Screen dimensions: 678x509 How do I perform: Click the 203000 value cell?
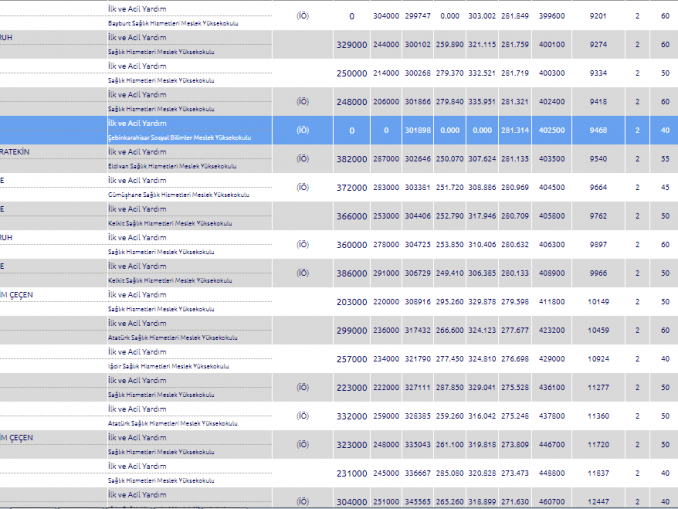pos(351,301)
